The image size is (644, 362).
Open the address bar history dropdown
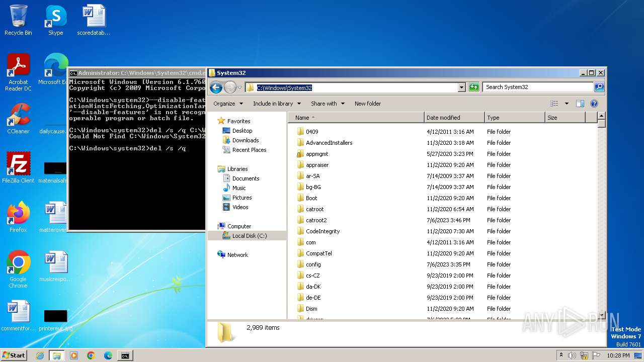[461, 87]
